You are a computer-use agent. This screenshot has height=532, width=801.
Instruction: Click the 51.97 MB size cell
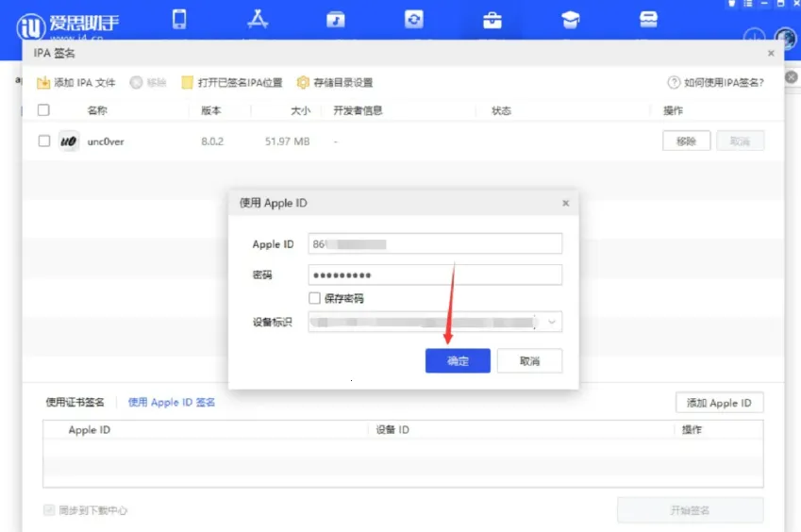pyautogui.click(x=287, y=141)
